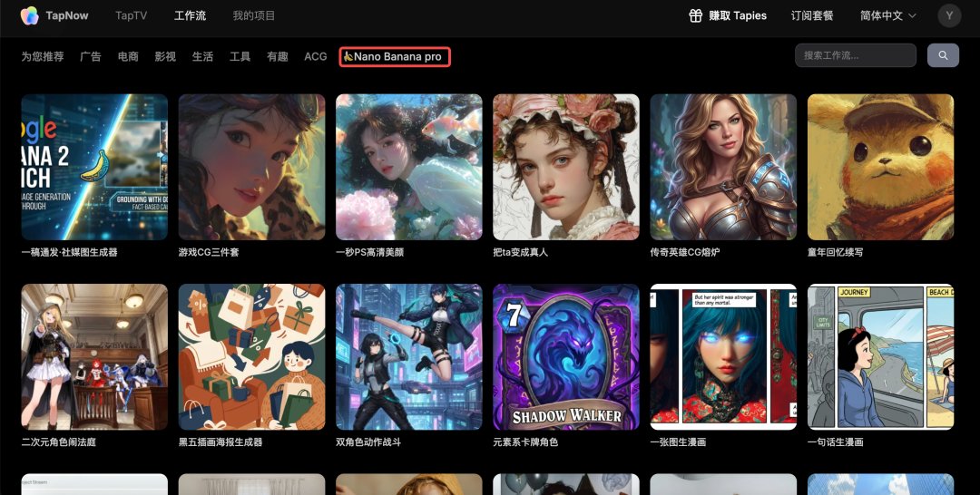Click the title text 童年回忆续写
Image resolution: width=980 pixels, height=495 pixels.
point(836,252)
